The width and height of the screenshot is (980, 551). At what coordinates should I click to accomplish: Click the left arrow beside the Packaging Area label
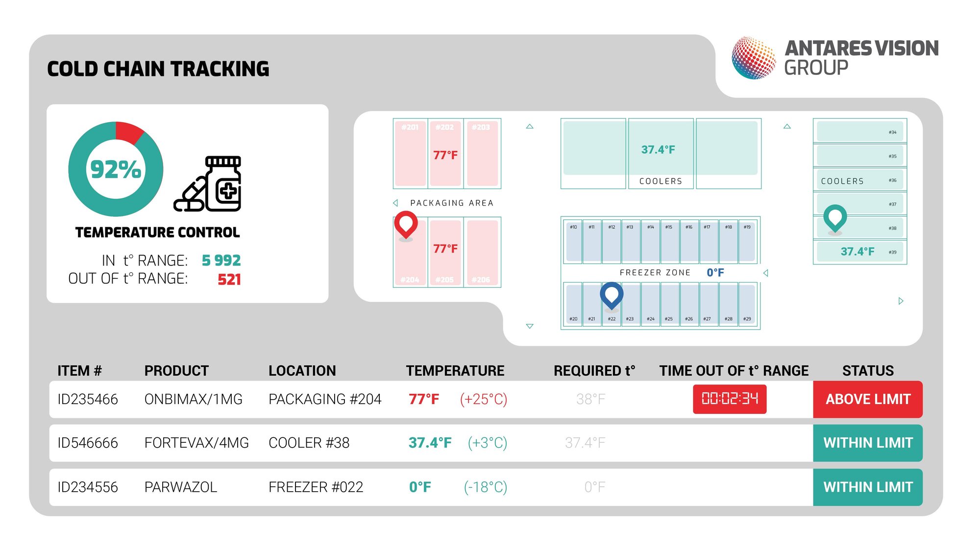click(395, 203)
